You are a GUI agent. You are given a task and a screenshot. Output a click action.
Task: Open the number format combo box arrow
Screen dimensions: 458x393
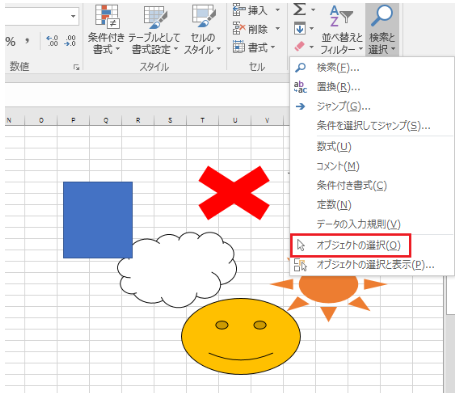73,16
